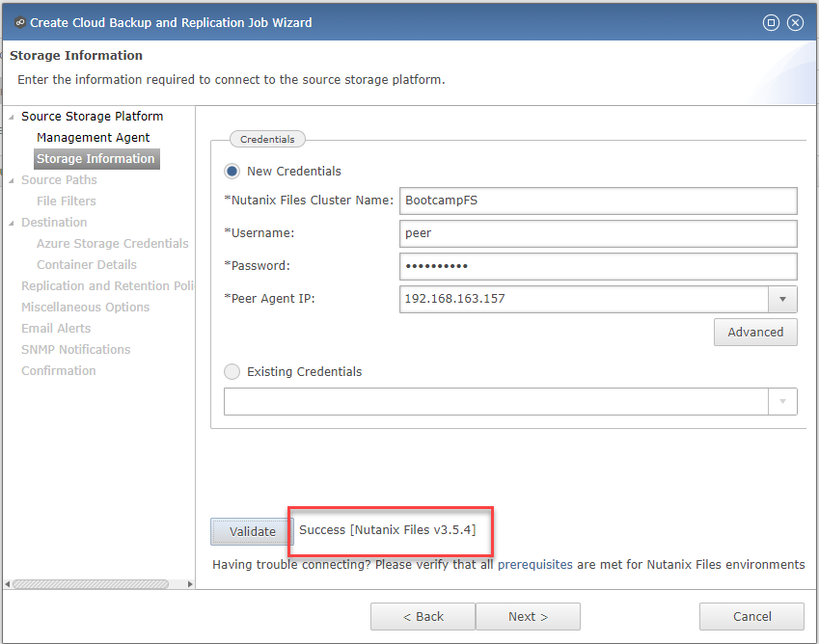Select the New Credentials radio button
This screenshot has height=644, width=819.
coord(232,172)
